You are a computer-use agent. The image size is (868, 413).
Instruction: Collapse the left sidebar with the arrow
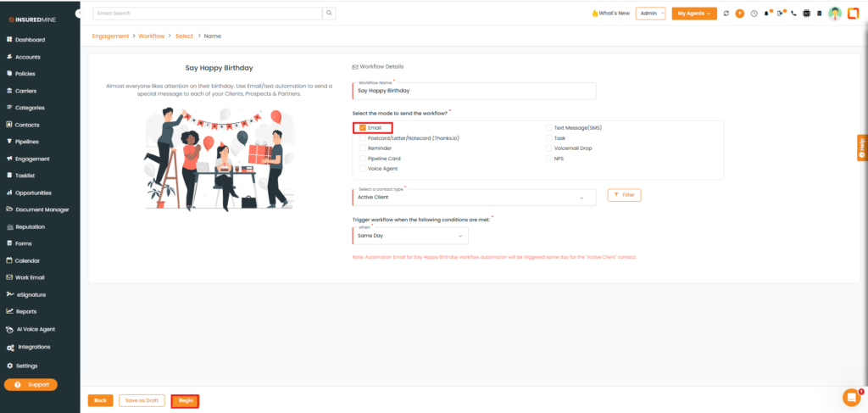[x=79, y=14]
